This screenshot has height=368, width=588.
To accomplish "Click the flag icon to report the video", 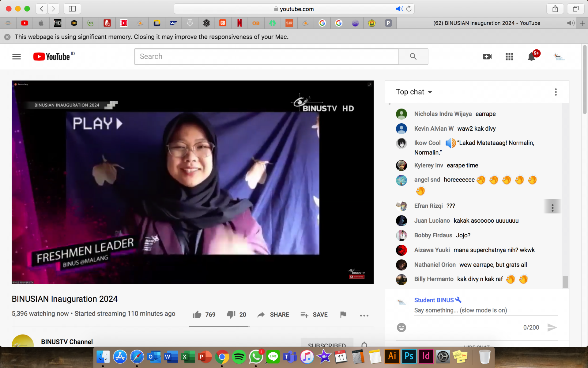I will [343, 315].
